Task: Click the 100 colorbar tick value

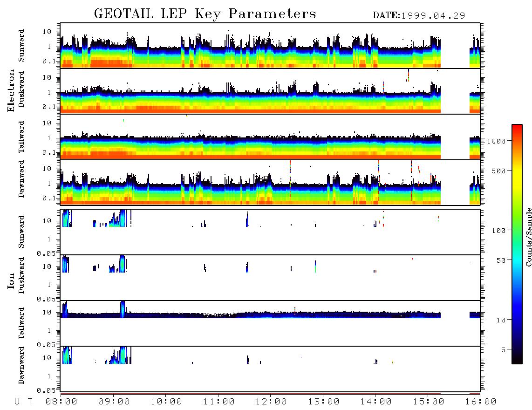Action: pyautogui.click(x=498, y=231)
